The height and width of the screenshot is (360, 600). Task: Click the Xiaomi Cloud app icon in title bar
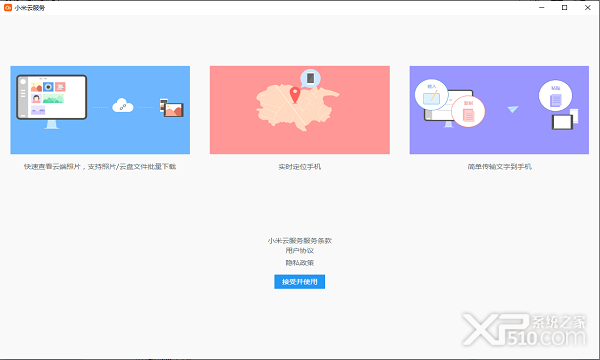(8, 7)
